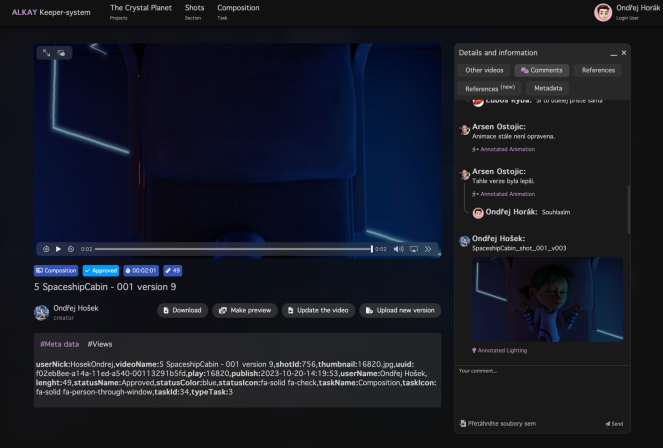Go to ALKAY Keeper-system home
Screen dimensions: 663x448
[x=51, y=12]
